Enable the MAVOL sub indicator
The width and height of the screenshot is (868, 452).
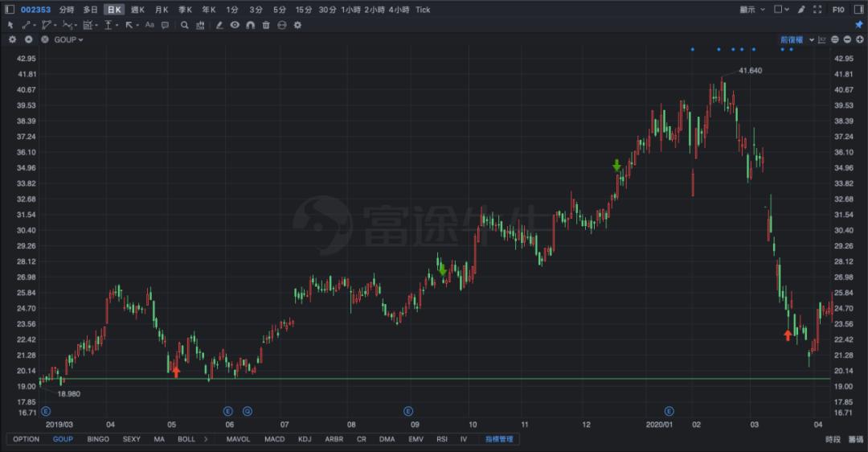point(238,439)
